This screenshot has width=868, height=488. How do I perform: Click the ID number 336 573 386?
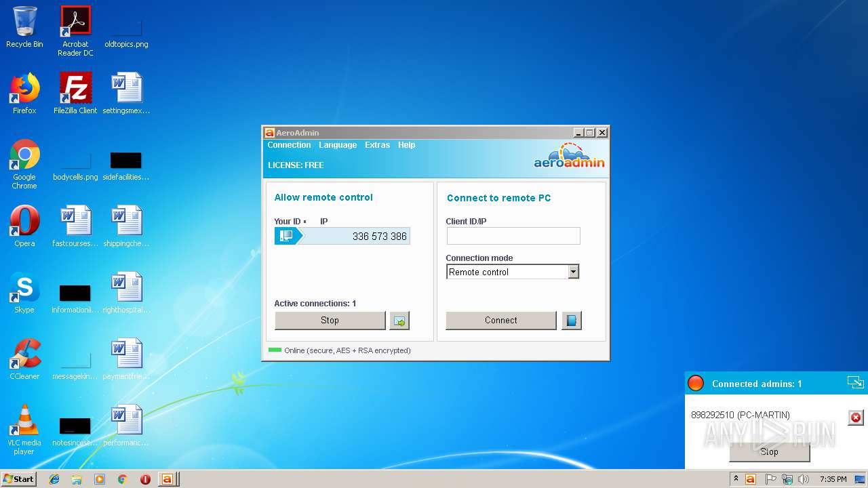pyautogui.click(x=380, y=237)
